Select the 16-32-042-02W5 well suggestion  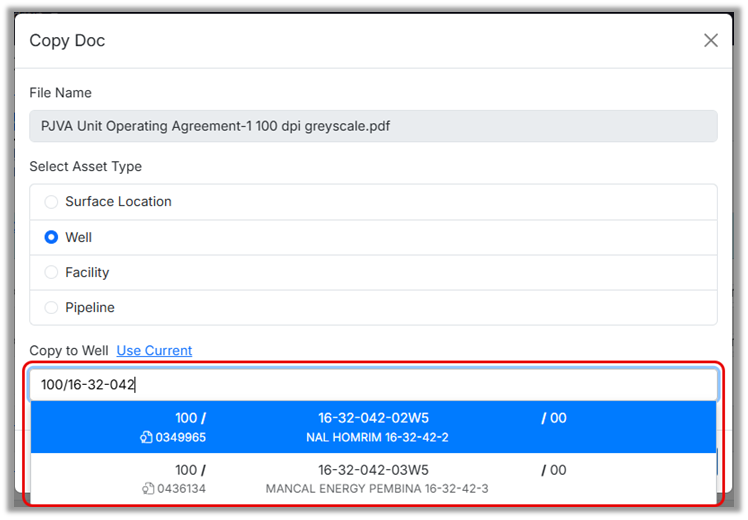(373, 418)
